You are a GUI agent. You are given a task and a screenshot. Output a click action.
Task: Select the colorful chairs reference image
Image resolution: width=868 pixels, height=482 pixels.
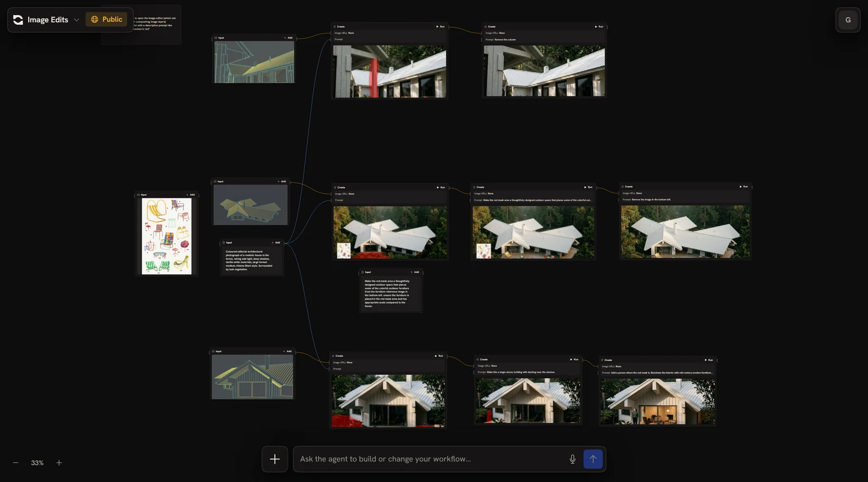point(167,236)
